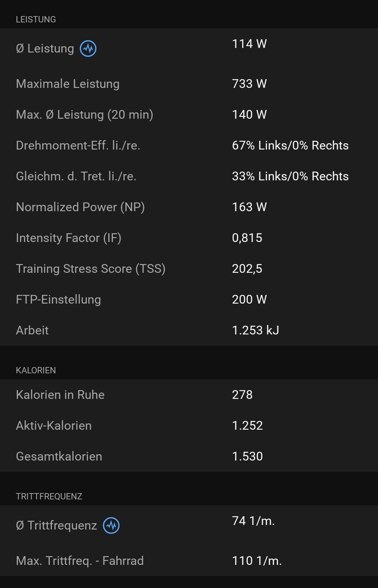This screenshot has height=588, width=378.
Task: Select the Aktiv-Kalorien value 1.252
Action: click(x=247, y=426)
